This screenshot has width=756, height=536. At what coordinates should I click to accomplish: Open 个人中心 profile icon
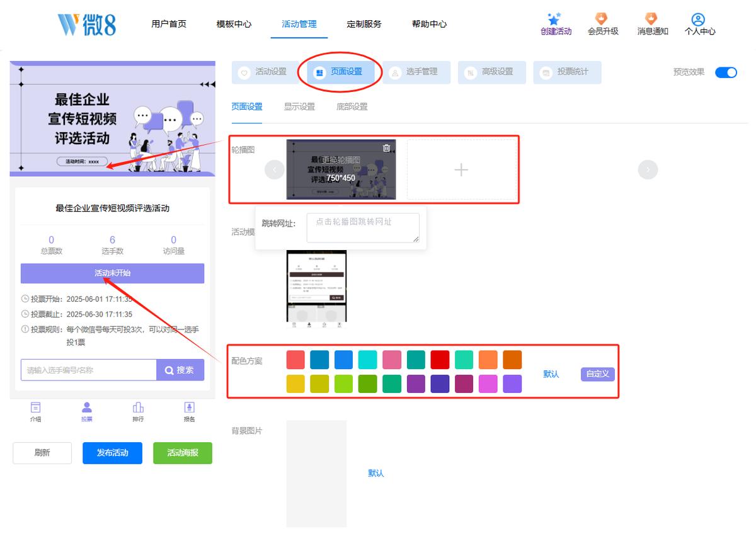[x=698, y=20]
